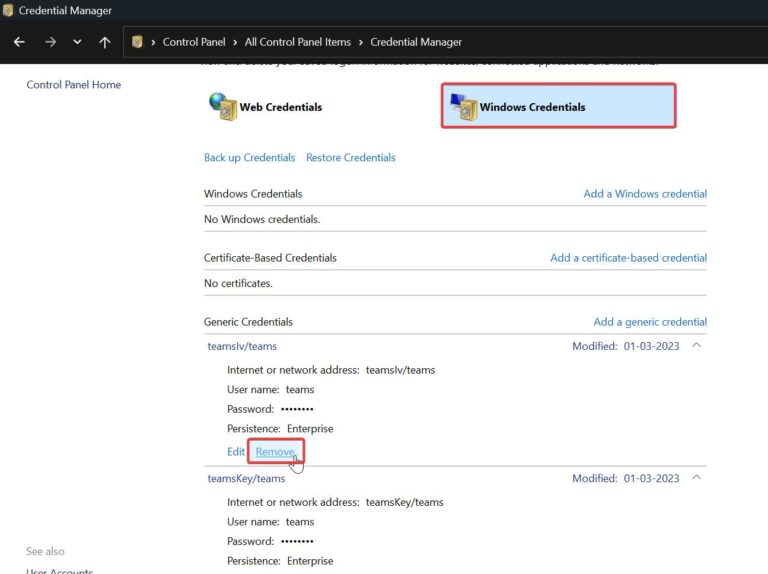Add a certificate-based credential
The height and width of the screenshot is (574, 768).
coord(628,258)
